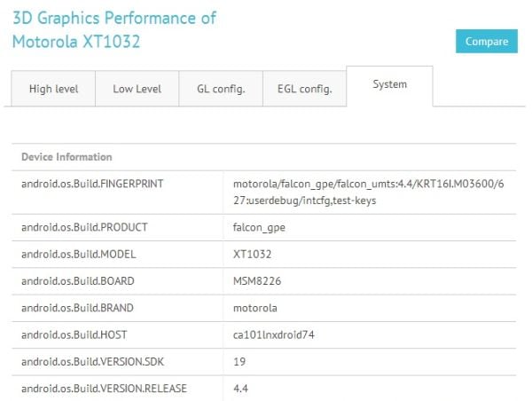Select the android.os.Build.VERSION.SDK label
532x401 pixels.
point(92,362)
